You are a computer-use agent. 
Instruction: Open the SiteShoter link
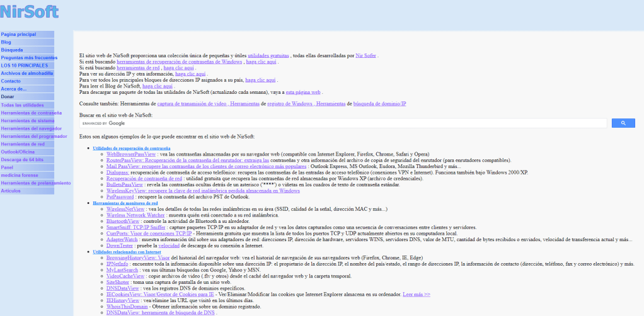tap(118, 283)
